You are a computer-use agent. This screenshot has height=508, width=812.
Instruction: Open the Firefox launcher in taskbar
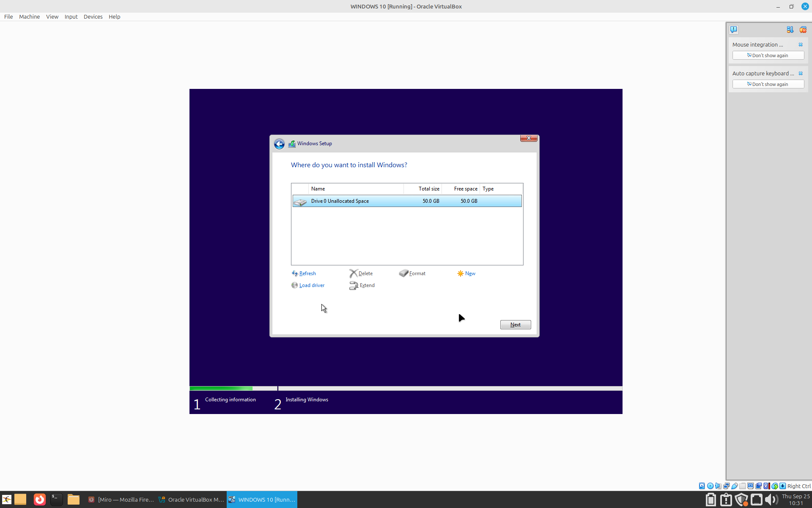pyautogui.click(x=39, y=500)
